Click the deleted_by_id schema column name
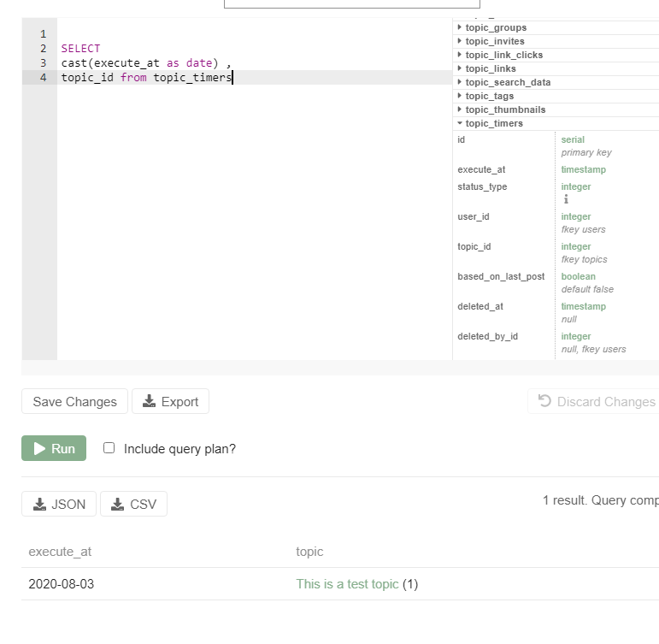 (x=487, y=336)
